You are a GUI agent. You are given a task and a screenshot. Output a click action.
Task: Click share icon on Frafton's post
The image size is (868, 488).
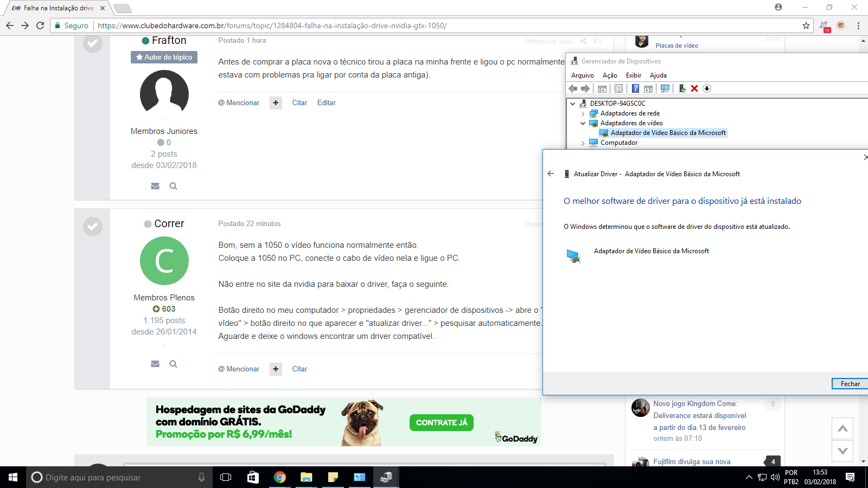click(583, 41)
